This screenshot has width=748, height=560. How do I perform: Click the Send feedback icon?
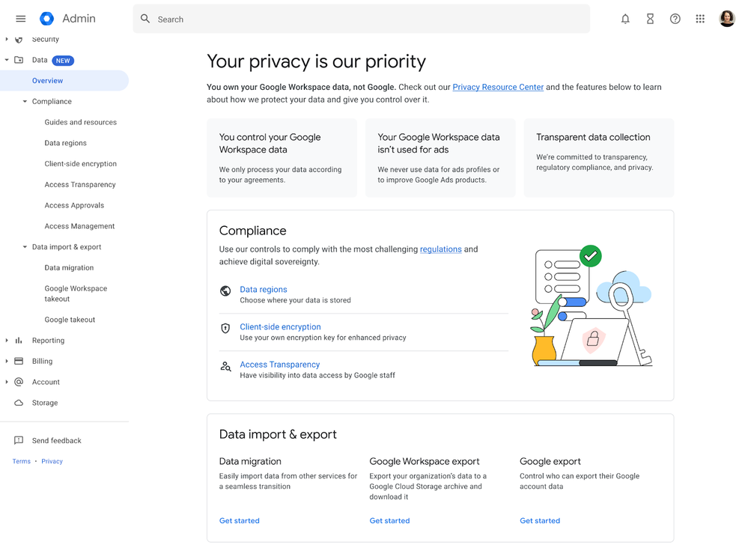click(x=19, y=440)
